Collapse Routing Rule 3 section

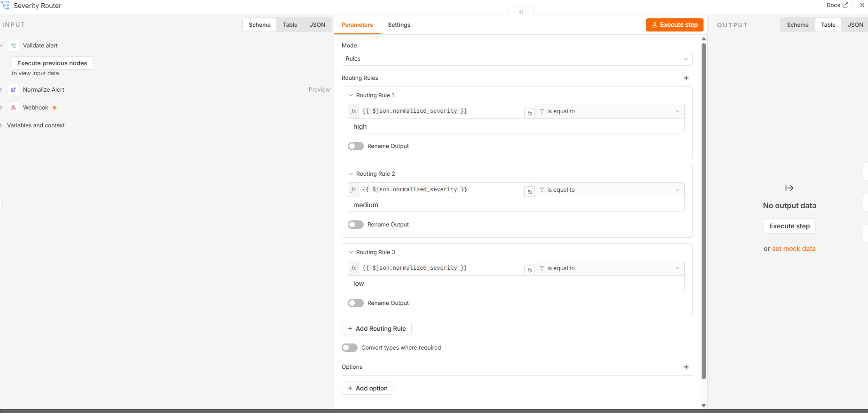351,252
